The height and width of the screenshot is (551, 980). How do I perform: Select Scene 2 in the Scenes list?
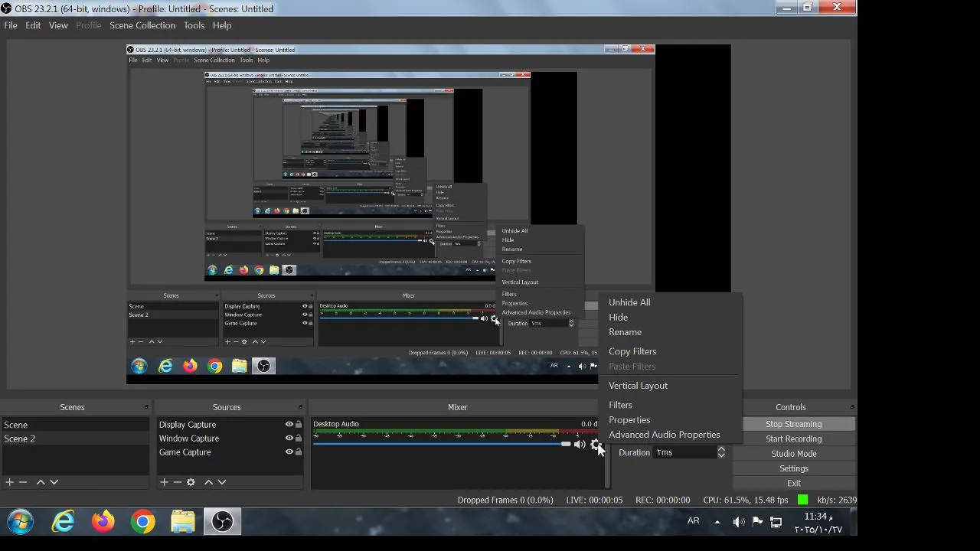[75, 439]
